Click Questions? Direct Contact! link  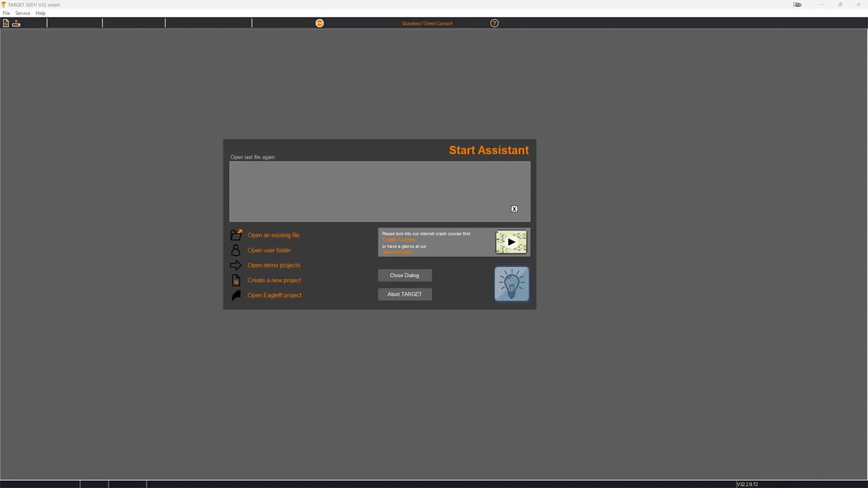(x=427, y=23)
